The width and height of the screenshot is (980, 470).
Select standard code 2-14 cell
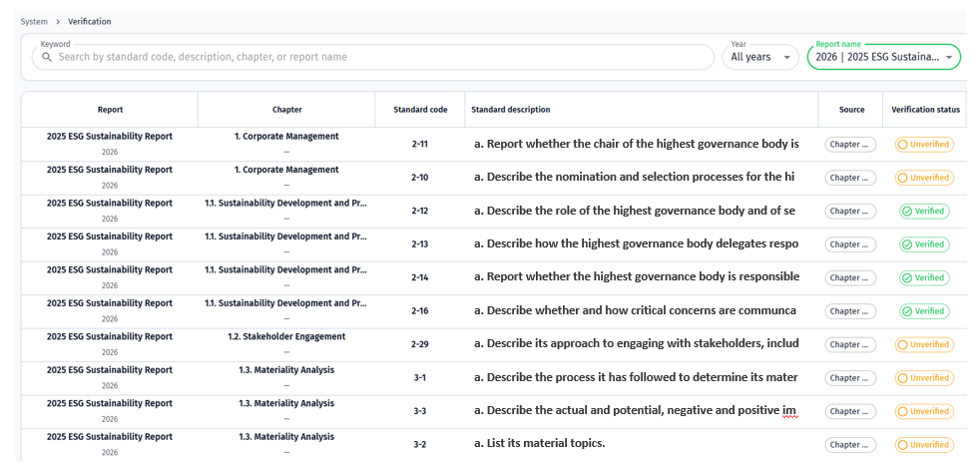pos(420,277)
